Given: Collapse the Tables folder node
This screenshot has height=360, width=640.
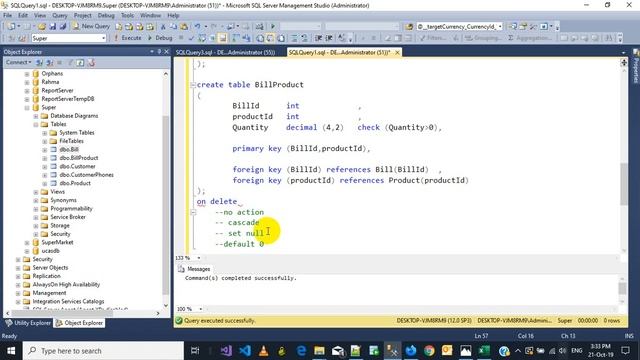Looking at the screenshot, I should point(36,124).
